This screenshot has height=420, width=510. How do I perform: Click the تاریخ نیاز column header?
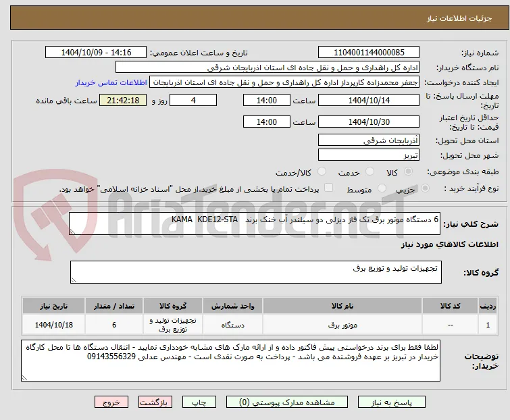pyautogui.click(x=53, y=306)
